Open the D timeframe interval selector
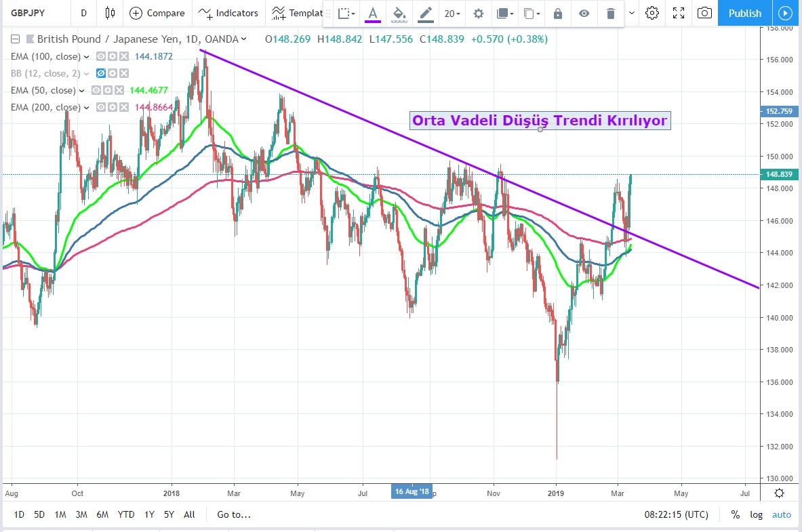Image resolution: width=802 pixels, height=532 pixels. 84,13
